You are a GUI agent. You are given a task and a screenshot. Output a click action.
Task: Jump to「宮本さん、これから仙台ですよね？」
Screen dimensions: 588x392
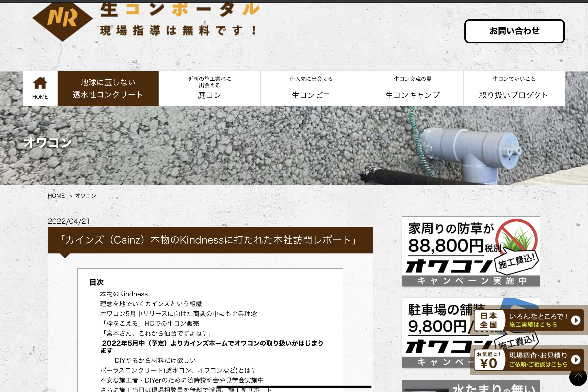(x=156, y=333)
